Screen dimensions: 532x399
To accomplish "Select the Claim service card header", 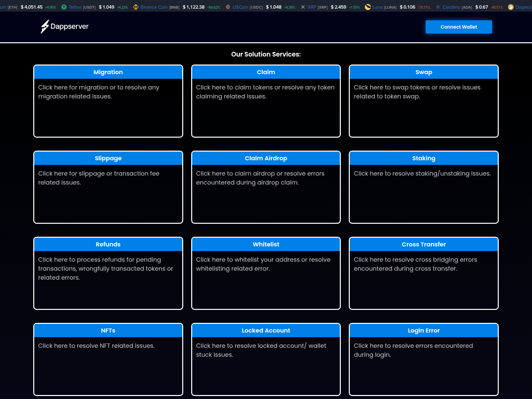I will click(x=266, y=72).
